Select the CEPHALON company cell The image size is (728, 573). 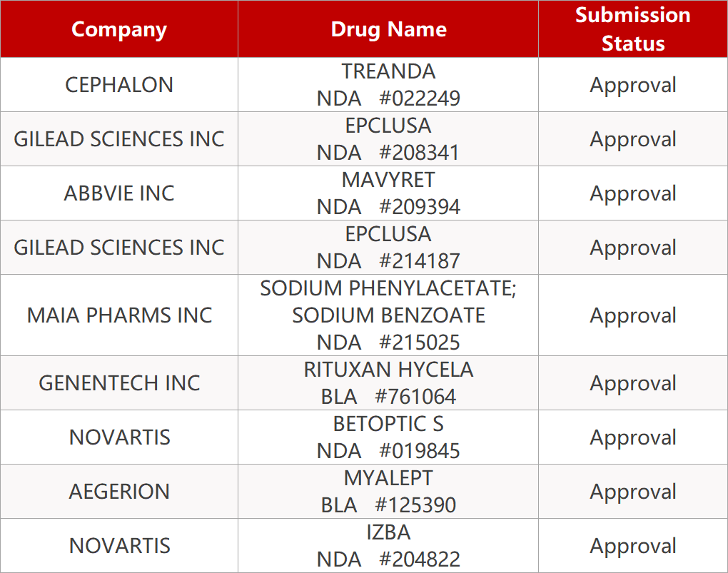(119, 85)
